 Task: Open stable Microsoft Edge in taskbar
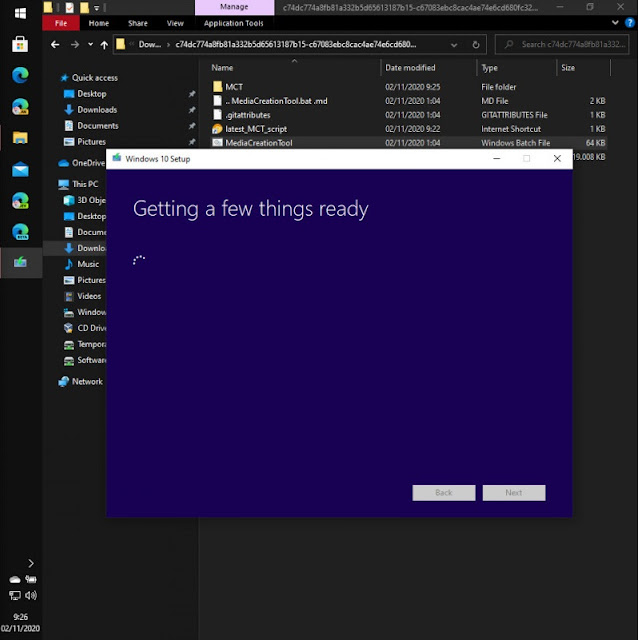[x=20, y=75]
